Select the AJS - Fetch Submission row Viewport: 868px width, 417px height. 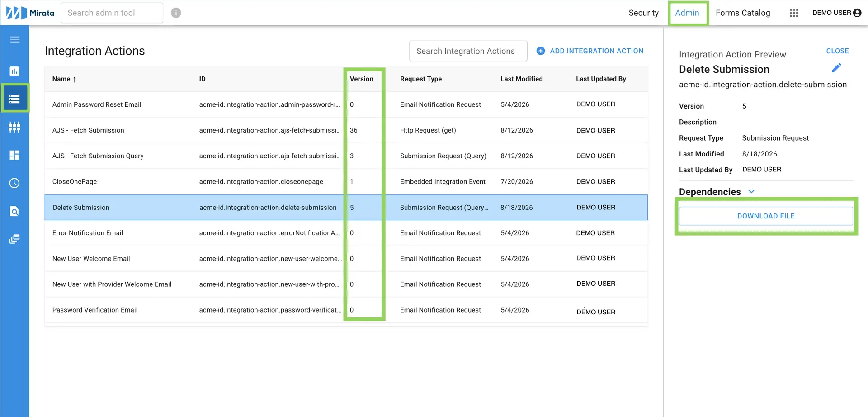coord(346,130)
